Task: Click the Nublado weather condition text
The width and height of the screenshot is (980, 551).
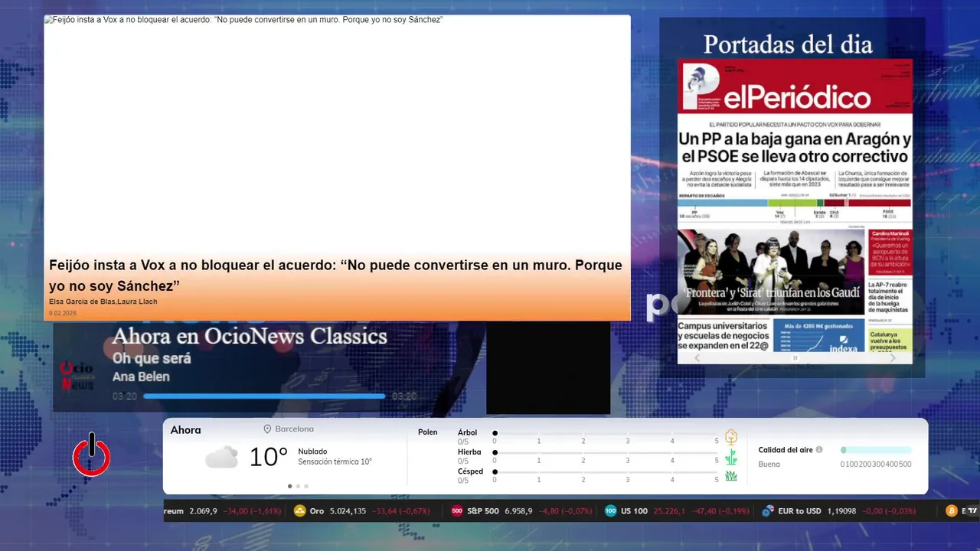Action: coord(312,452)
